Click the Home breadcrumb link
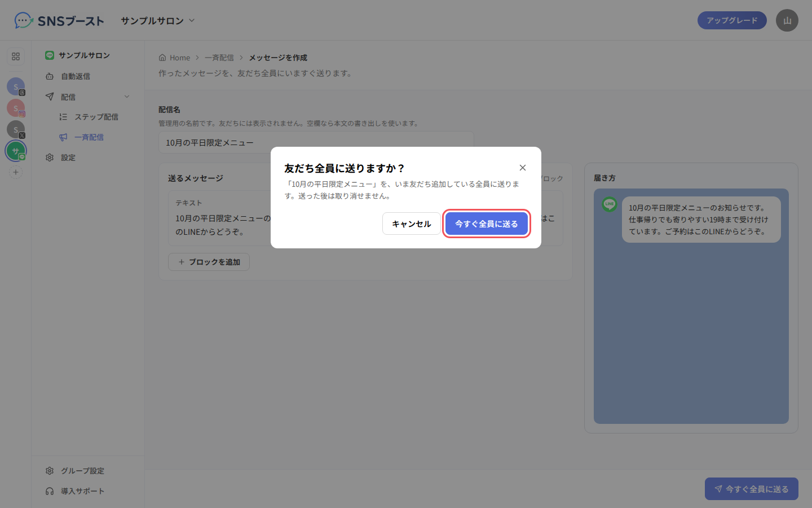The image size is (812, 508). (x=174, y=58)
